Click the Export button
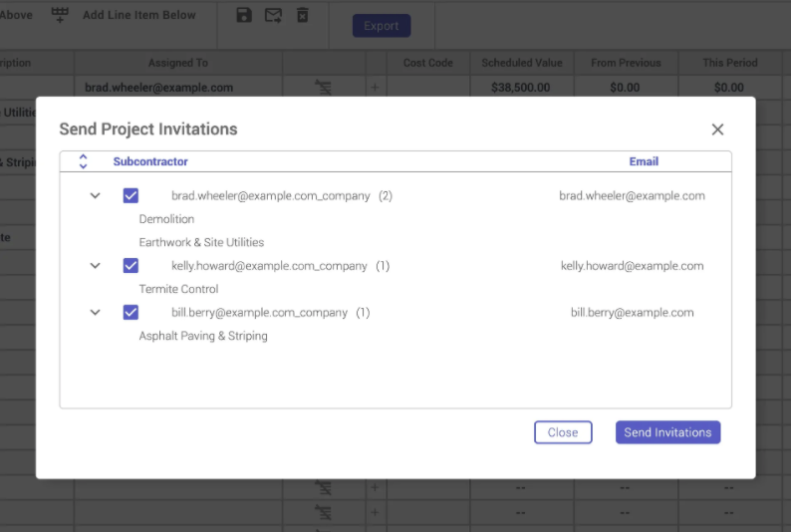The height and width of the screenshot is (532, 791). (382, 26)
